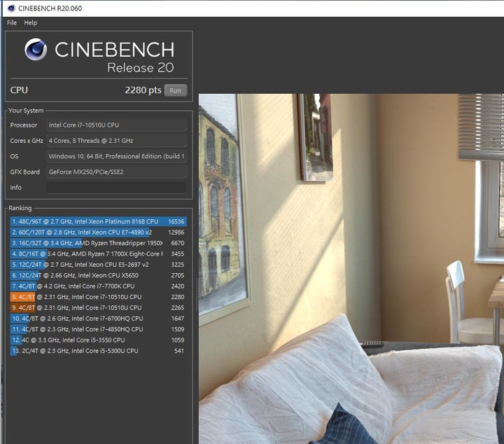Select ranking row AMD Ryzen Threadripper 1950X
Viewport: 504px width, 444px height.
coord(99,243)
